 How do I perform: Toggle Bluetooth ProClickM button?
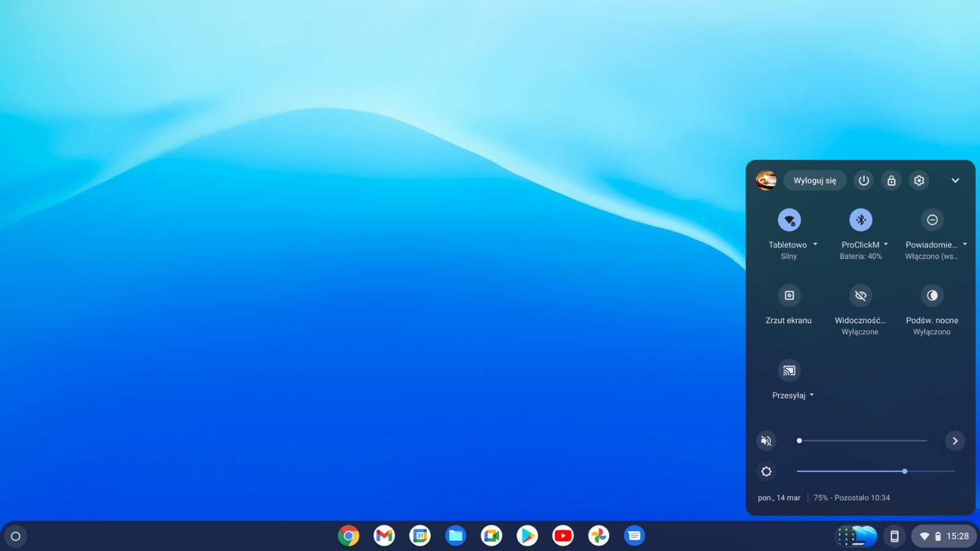tap(861, 220)
